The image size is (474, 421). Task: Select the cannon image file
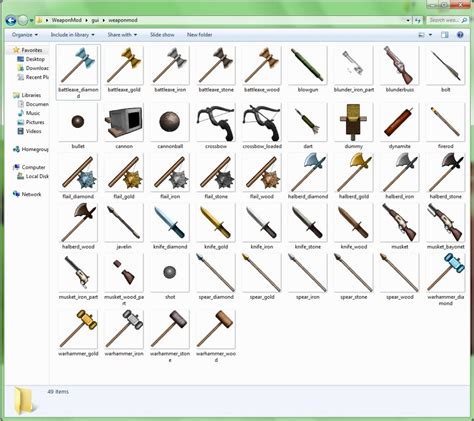(124, 126)
